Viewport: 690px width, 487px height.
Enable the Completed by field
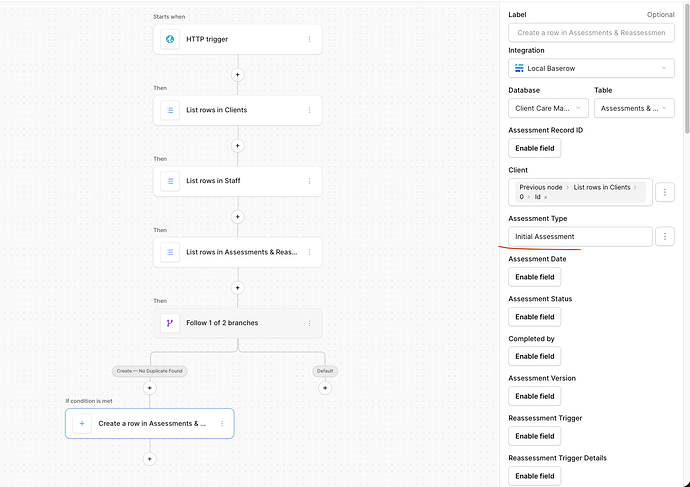click(x=534, y=356)
